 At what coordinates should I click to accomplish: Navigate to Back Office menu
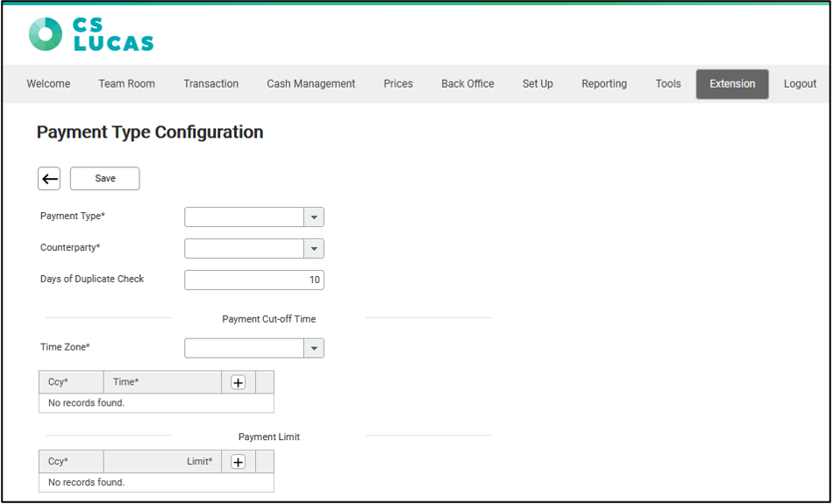coord(467,84)
